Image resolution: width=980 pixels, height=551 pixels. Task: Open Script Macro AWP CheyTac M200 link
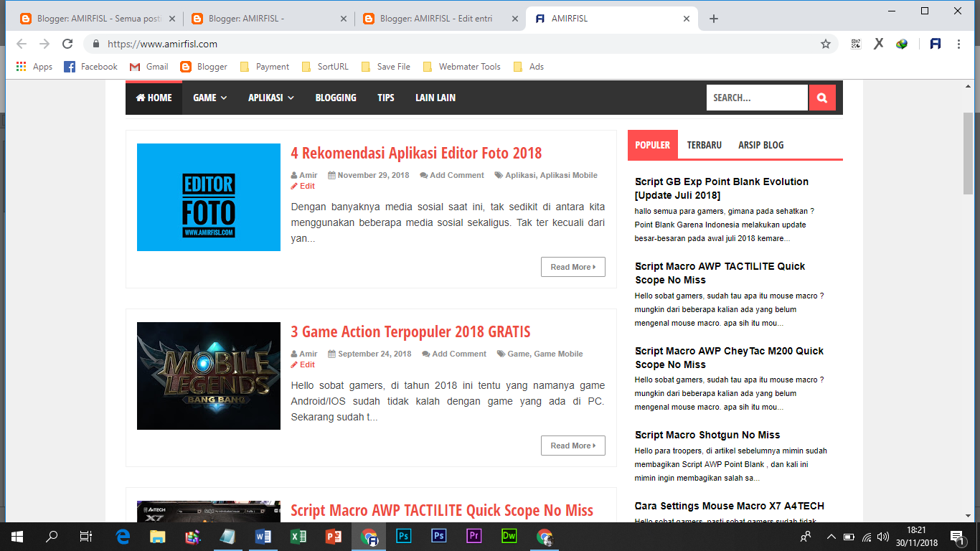click(x=729, y=358)
